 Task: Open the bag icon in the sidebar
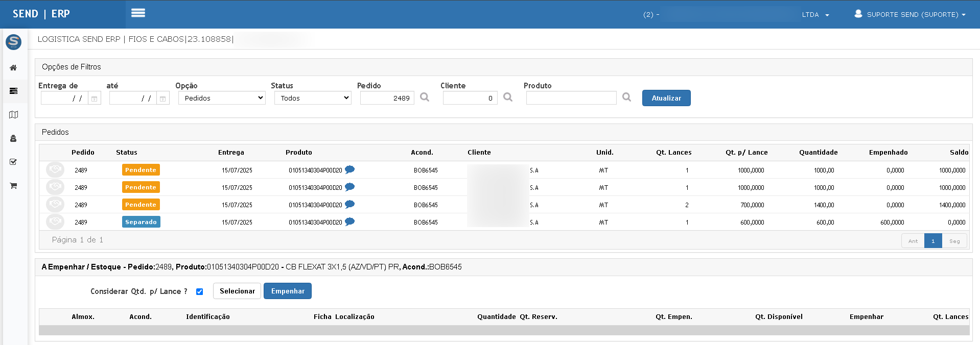point(13,138)
